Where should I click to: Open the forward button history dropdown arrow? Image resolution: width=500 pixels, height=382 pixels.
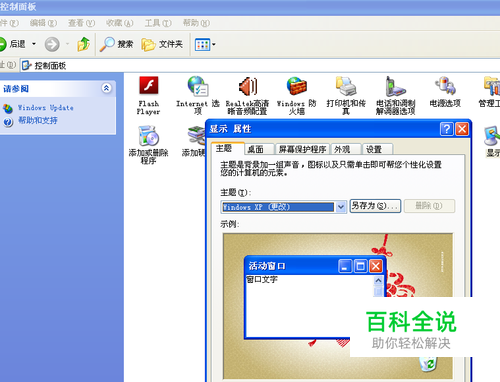click(x=67, y=44)
